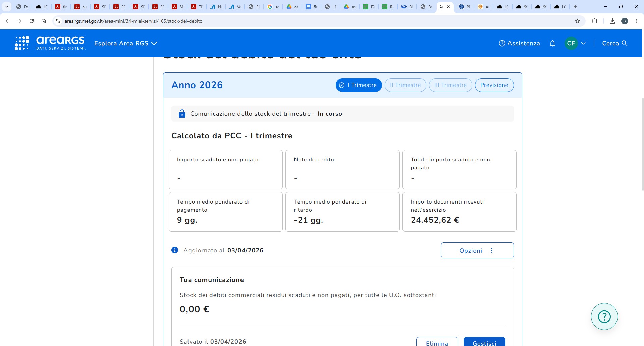Open the floating help question mark button
Screen dimensions: 644x346
pos(604,316)
